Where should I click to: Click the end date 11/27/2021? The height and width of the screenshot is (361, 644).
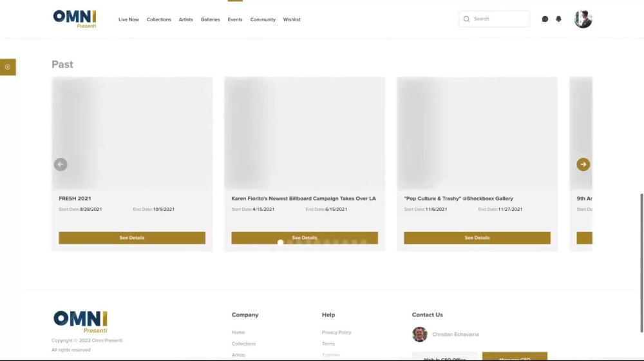tap(510, 210)
